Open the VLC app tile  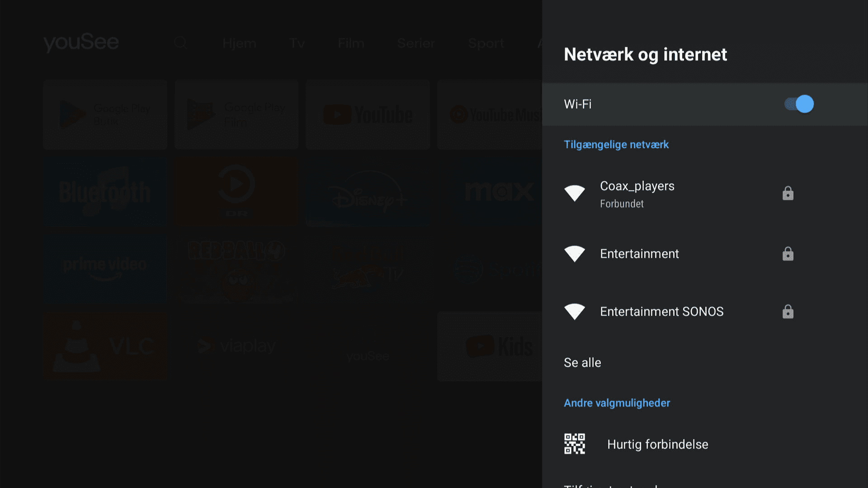pyautogui.click(x=105, y=346)
